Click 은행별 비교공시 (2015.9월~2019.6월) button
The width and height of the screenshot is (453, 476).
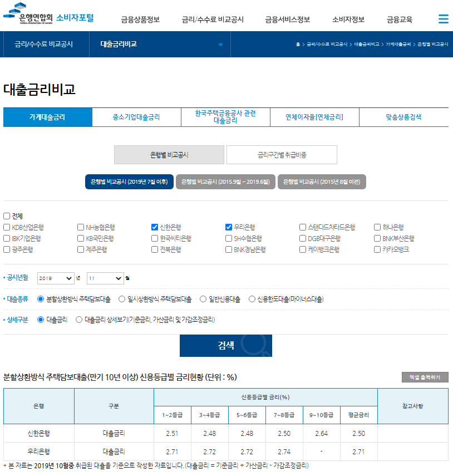(x=225, y=182)
